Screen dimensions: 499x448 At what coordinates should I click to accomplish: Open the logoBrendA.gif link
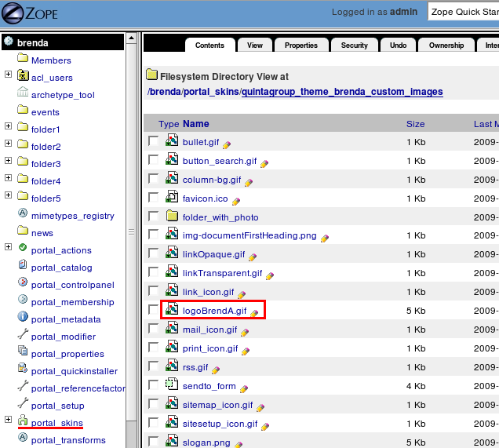[x=214, y=311]
